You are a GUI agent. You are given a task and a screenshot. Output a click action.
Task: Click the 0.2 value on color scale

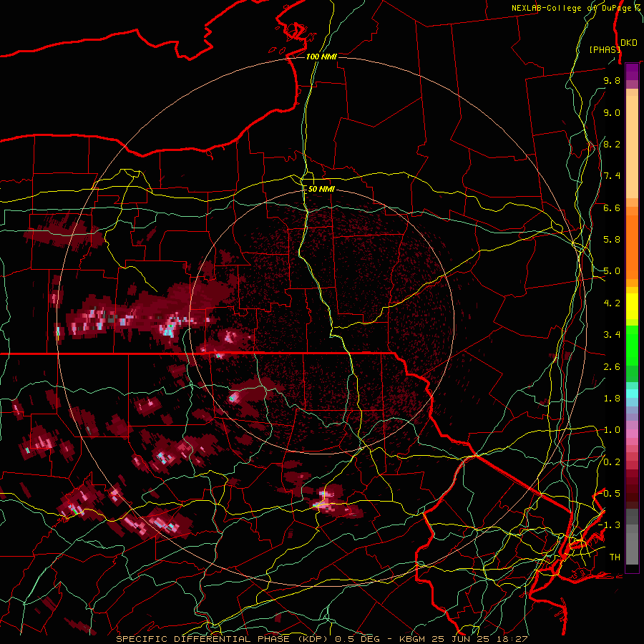coord(612,462)
